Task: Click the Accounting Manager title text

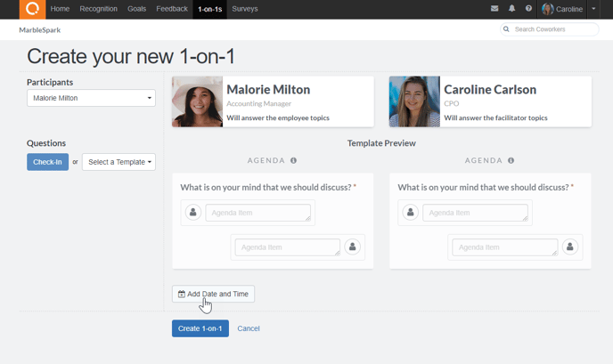Action: (258, 103)
